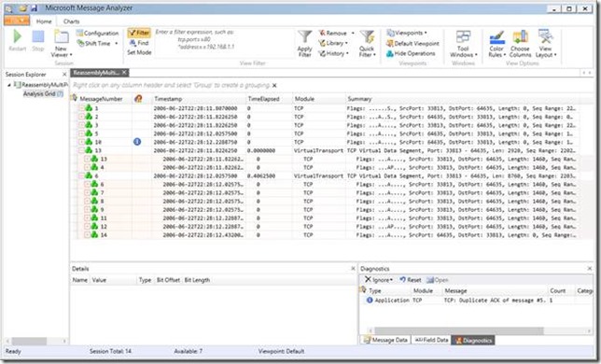Click the Stop session icon
The height and width of the screenshot is (364, 601).
pyautogui.click(x=38, y=36)
